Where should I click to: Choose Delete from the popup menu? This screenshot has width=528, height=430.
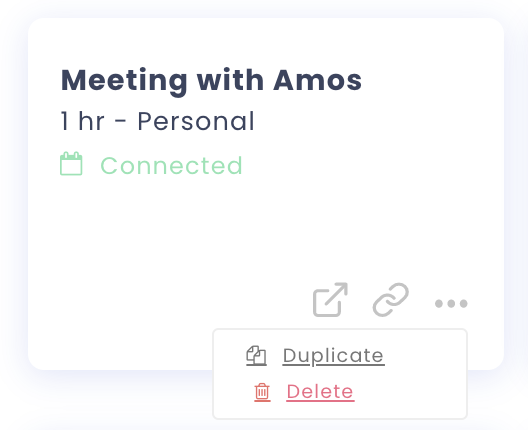pos(320,392)
